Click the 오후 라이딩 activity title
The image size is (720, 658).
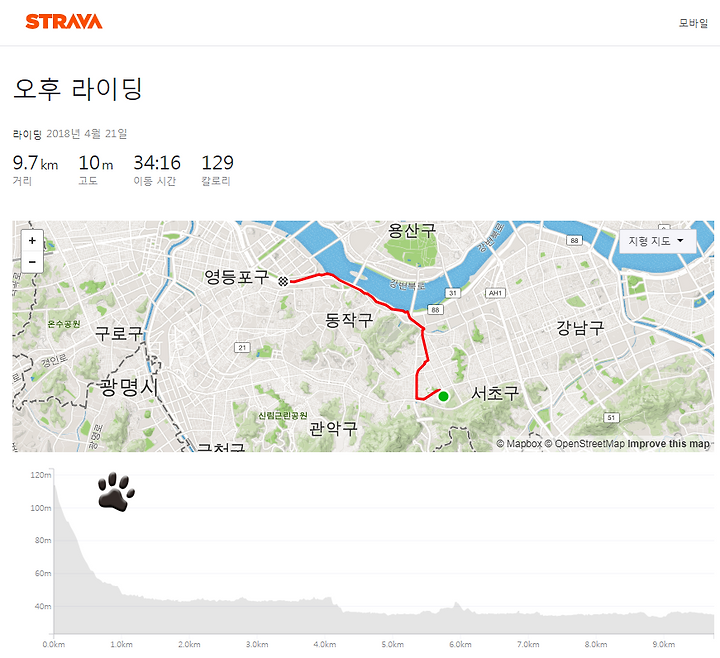pyautogui.click(x=78, y=89)
